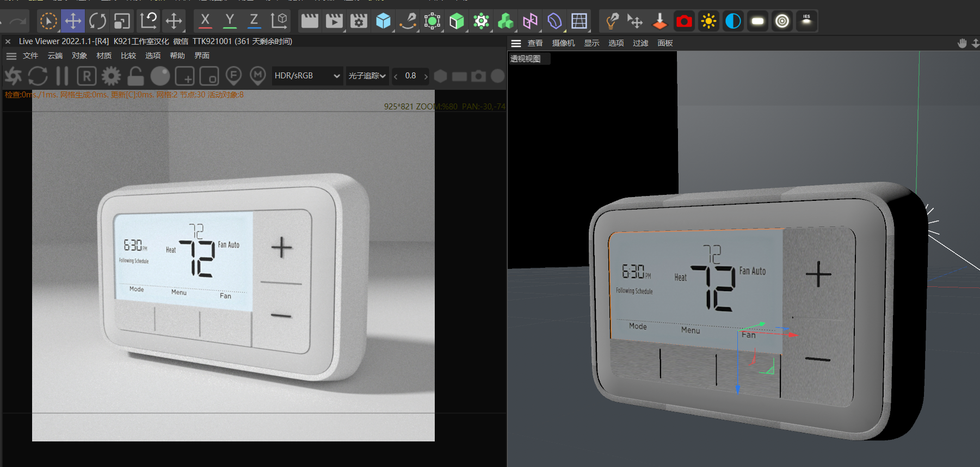Close the Live Viewer panel
Viewport: 980px width, 467px height.
(8, 41)
